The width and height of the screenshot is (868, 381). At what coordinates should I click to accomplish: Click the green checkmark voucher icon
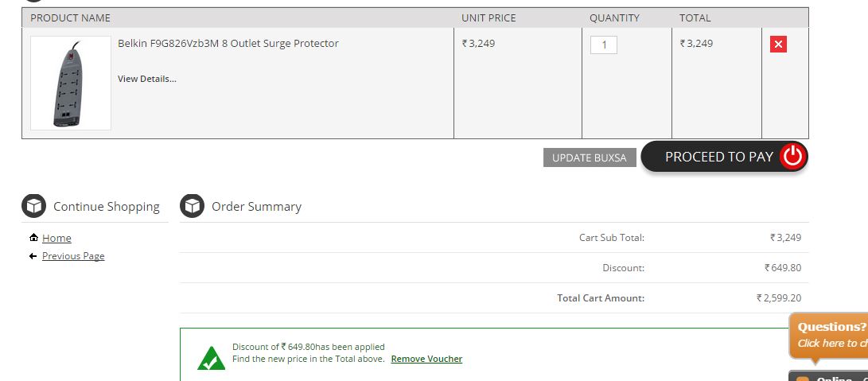coord(211,359)
